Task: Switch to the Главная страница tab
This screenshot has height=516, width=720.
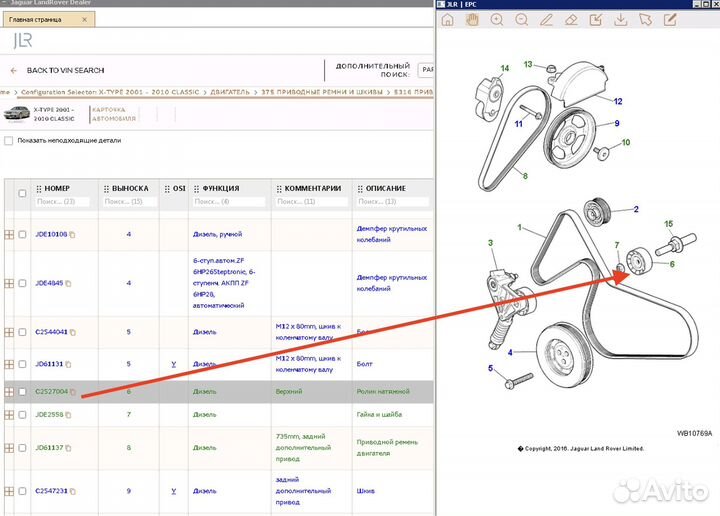Action: (49, 20)
